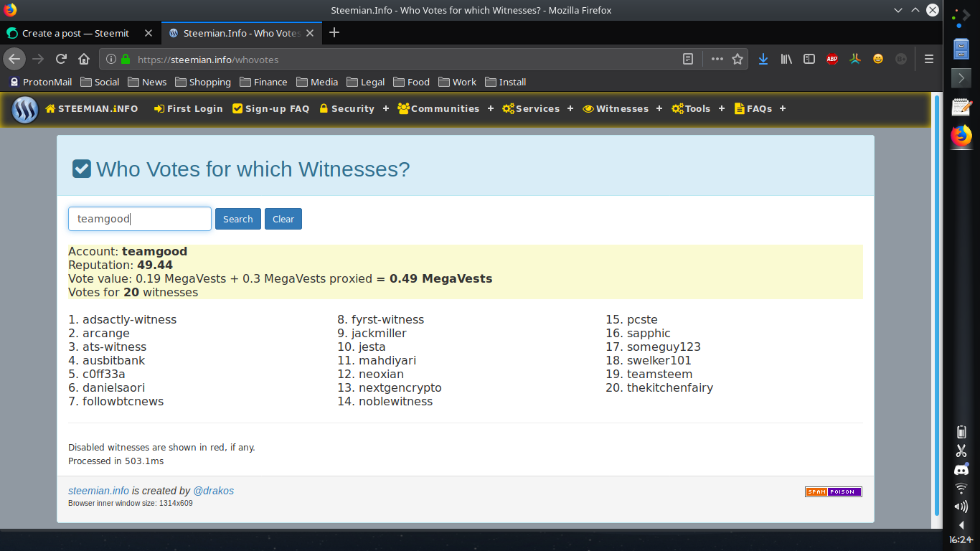
Task: Open the Sign-up FAQ nav item
Action: [271, 109]
